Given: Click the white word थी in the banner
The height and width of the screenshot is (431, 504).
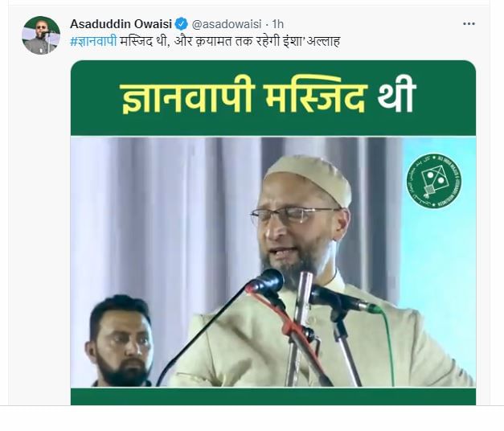Looking at the screenshot, I should [397, 96].
